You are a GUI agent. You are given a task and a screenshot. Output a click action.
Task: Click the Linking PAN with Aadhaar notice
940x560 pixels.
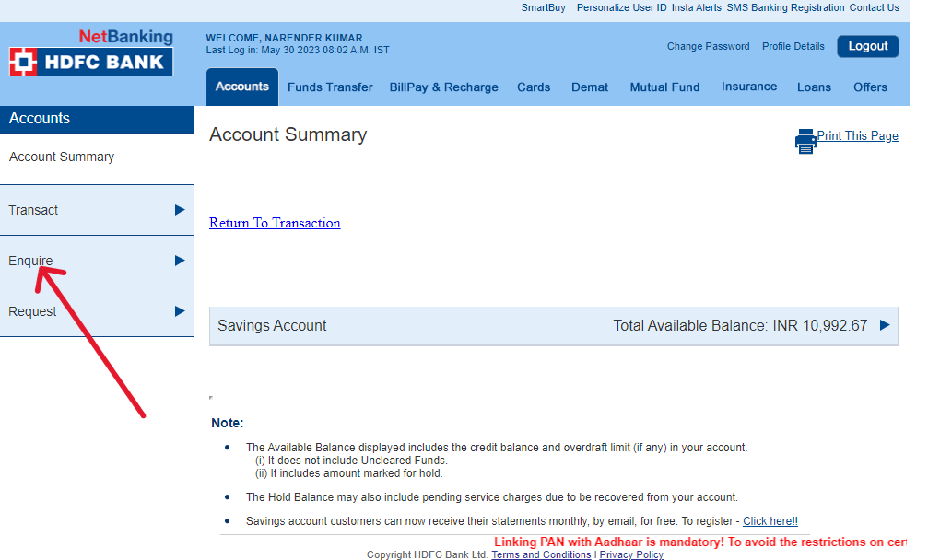click(699, 542)
